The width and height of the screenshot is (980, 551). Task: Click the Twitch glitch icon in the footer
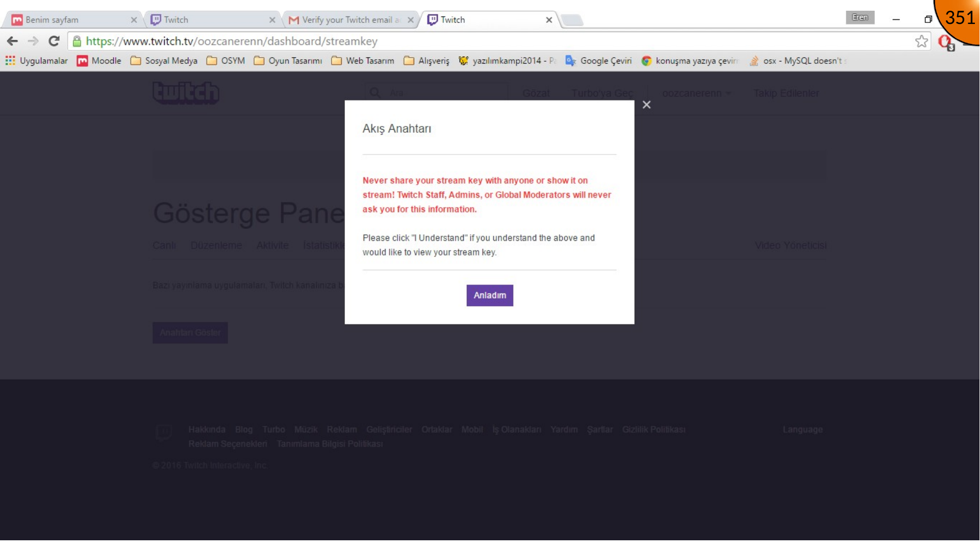click(x=164, y=433)
